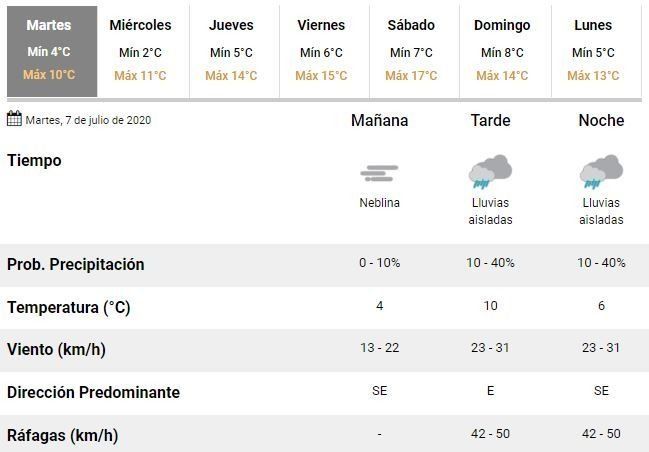The image size is (649, 452).
Task: Select the Martes day tab
Action: click(49, 50)
